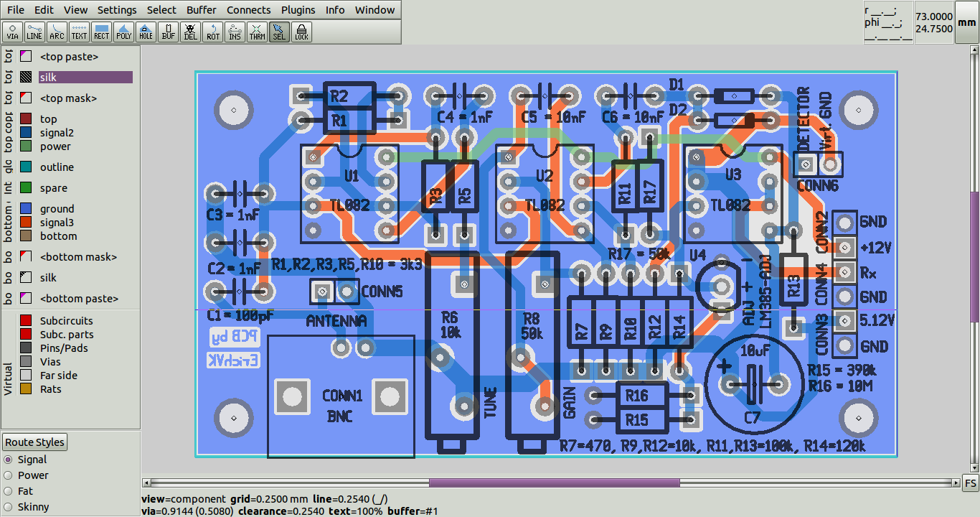Open the Select menu
The width and height of the screenshot is (980, 517).
161,10
